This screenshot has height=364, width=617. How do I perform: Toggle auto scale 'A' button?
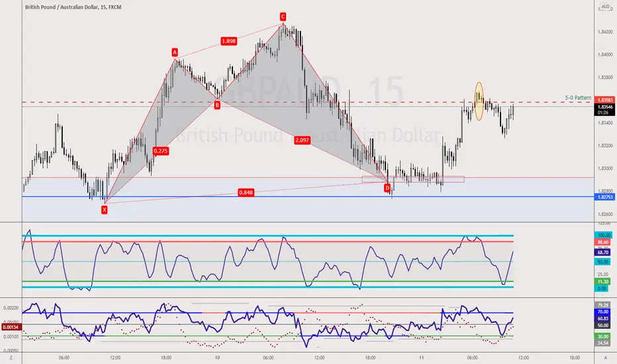(x=605, y=357)
